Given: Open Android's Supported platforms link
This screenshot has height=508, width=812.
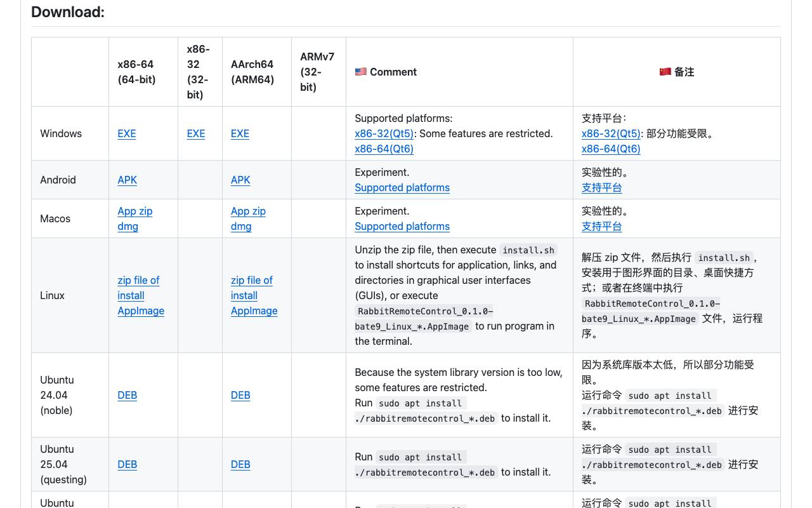Looking at the screenshot, I should click(402, 187).
